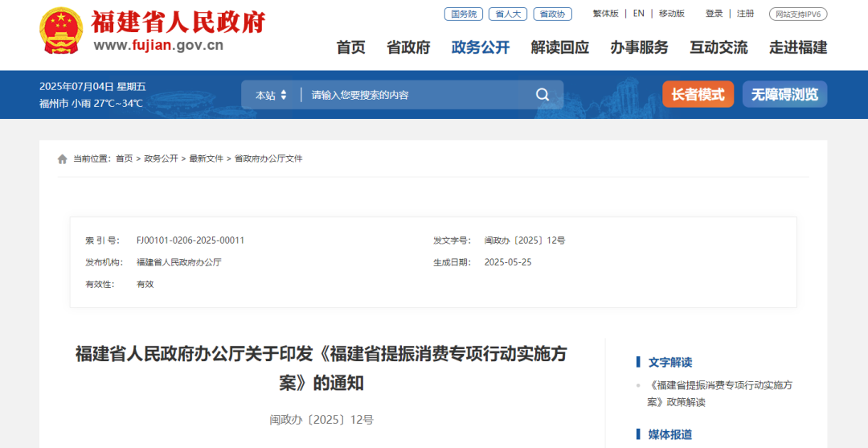Enable 长者模式 elderly mode
The image size is (868, 448).
[698, 94]
